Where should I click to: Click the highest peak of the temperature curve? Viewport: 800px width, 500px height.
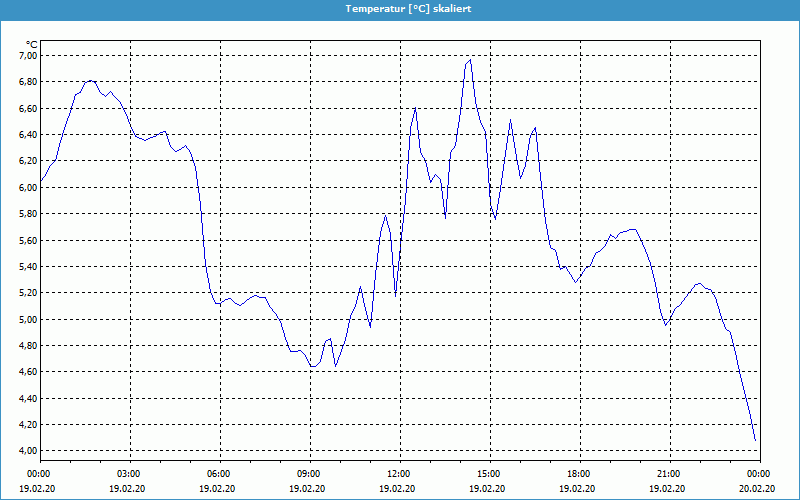(x=470, y=60)
